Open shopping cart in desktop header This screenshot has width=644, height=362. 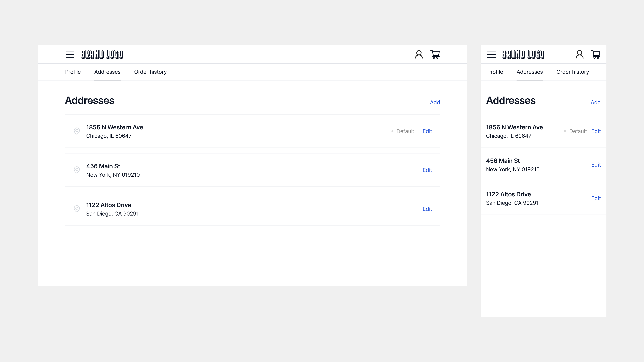point(435,54)
